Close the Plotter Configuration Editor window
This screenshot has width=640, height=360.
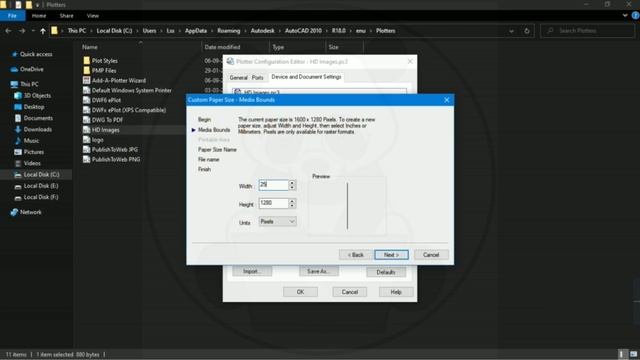(410, 62)
